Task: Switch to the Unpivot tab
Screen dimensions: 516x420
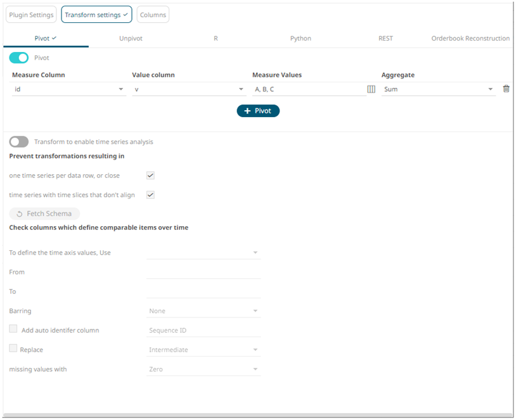Action: pyautogui.click(x=131, y=38)
